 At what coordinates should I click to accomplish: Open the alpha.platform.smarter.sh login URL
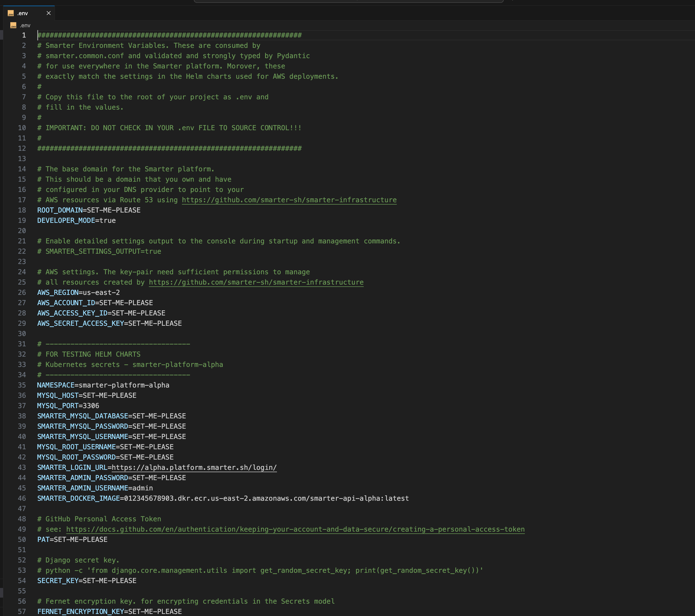pyautogui.click(x=194, y=468)
